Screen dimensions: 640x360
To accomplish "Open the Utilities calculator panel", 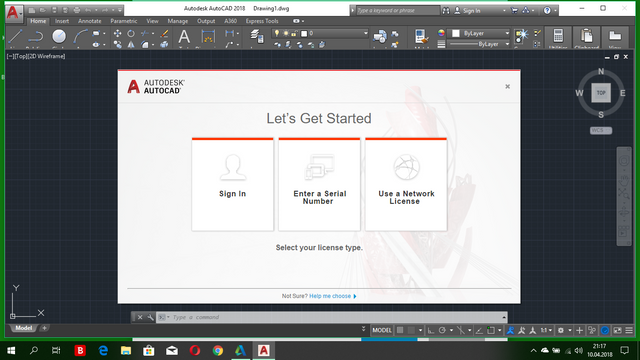I will coord(558,38).
